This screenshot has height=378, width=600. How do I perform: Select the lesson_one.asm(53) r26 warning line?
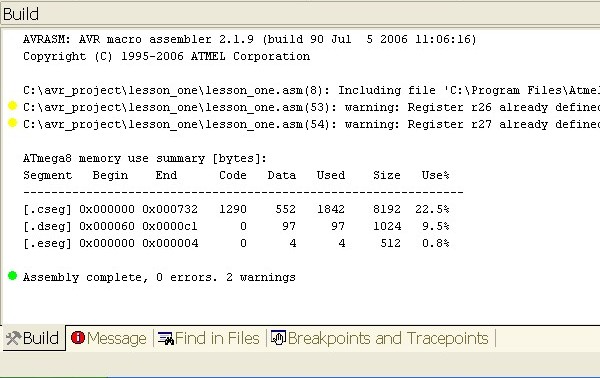point(311,108)
